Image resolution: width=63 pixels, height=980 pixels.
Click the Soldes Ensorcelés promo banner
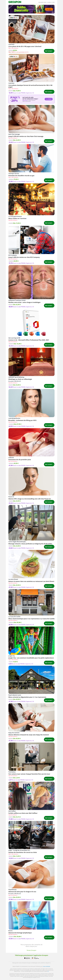pyautogui.click(x=31, y=9)
